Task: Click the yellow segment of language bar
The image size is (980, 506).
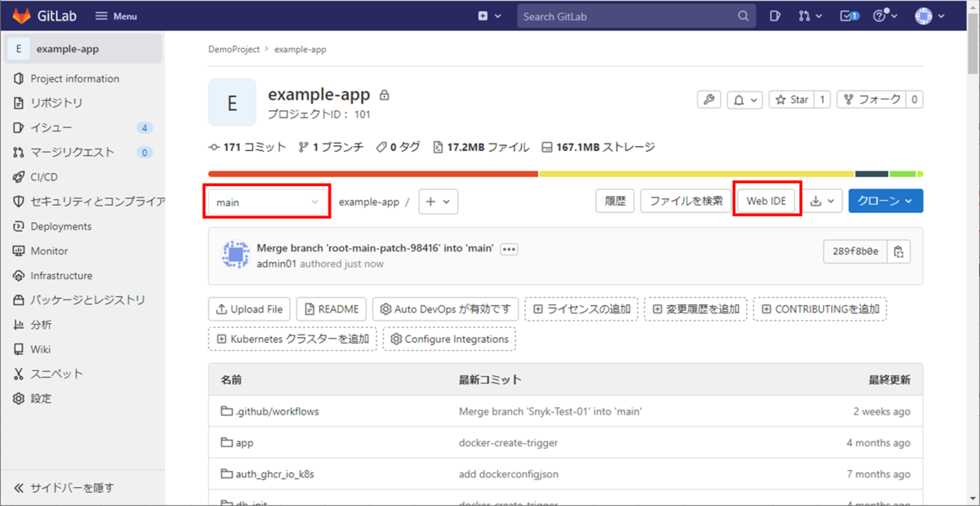Action: pos(697,174)
